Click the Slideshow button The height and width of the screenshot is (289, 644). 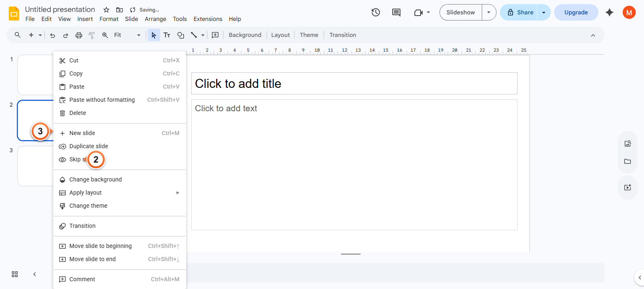point(461,12)
